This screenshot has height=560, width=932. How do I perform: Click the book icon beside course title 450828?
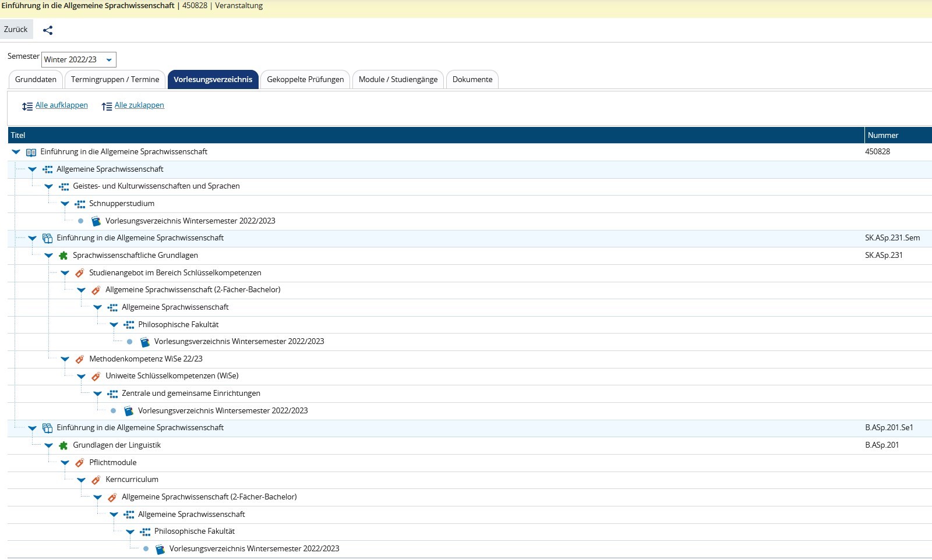coord(31,152)
